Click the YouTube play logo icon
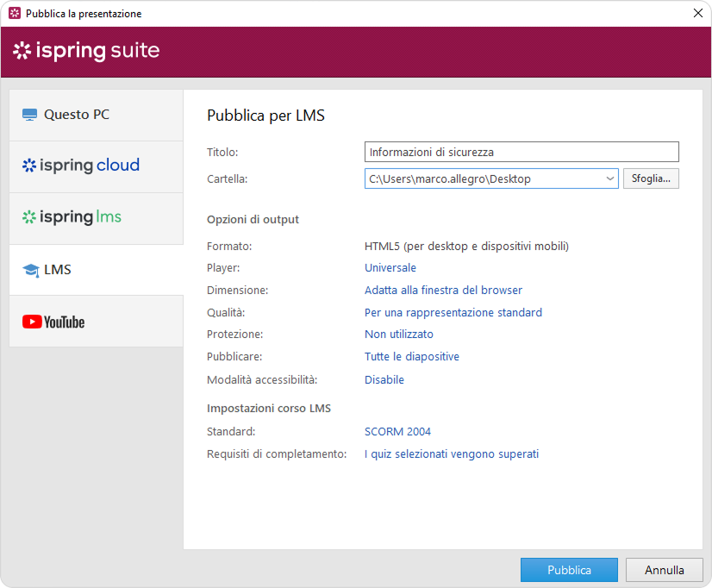 click(x=32, y=322)
